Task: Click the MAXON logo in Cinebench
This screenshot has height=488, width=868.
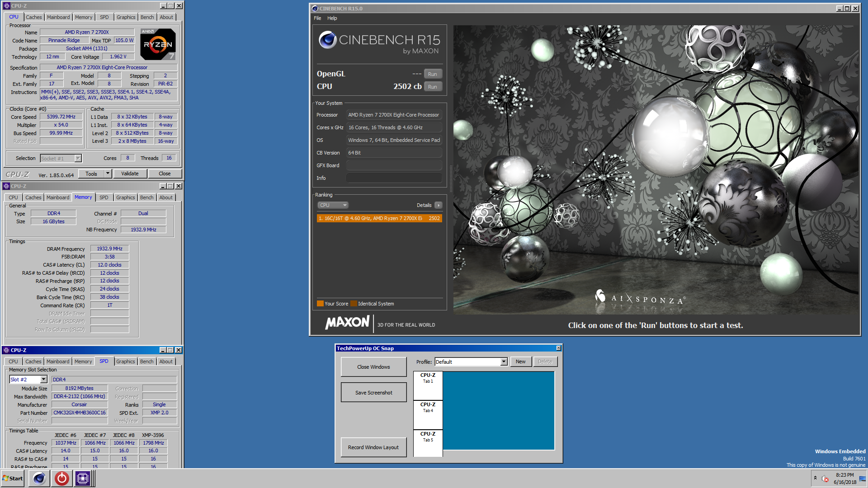Action: tap(347, 323)
